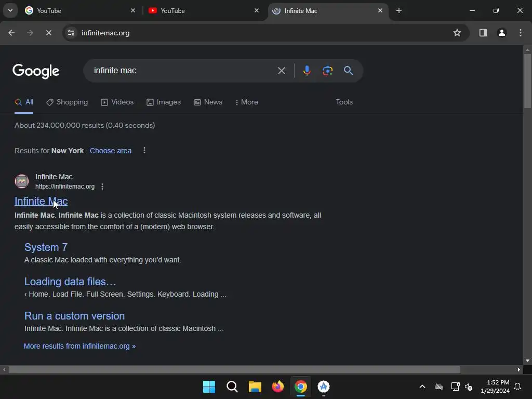Open the Run a custom version link
This screenshot has width=532, height=399.
[74, 316]
